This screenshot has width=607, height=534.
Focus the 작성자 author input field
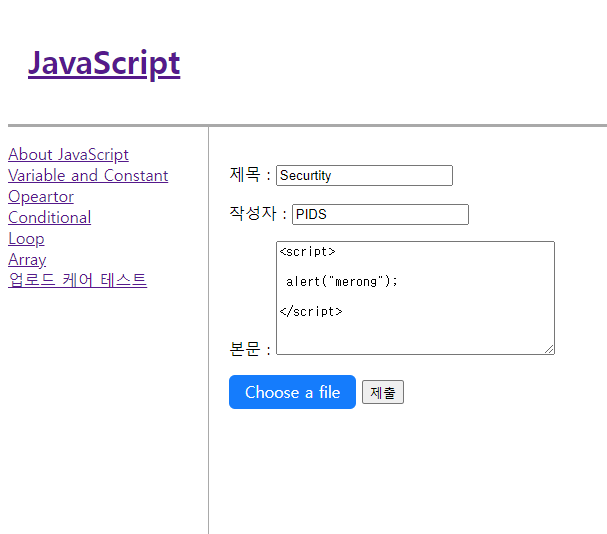point(380,214)
